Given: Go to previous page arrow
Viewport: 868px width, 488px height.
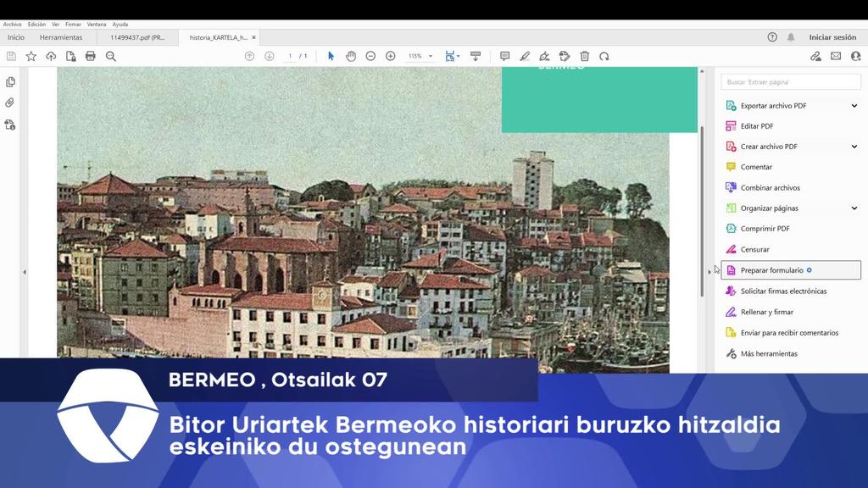Looking at the screenshot, I should (x=250, y=56).
